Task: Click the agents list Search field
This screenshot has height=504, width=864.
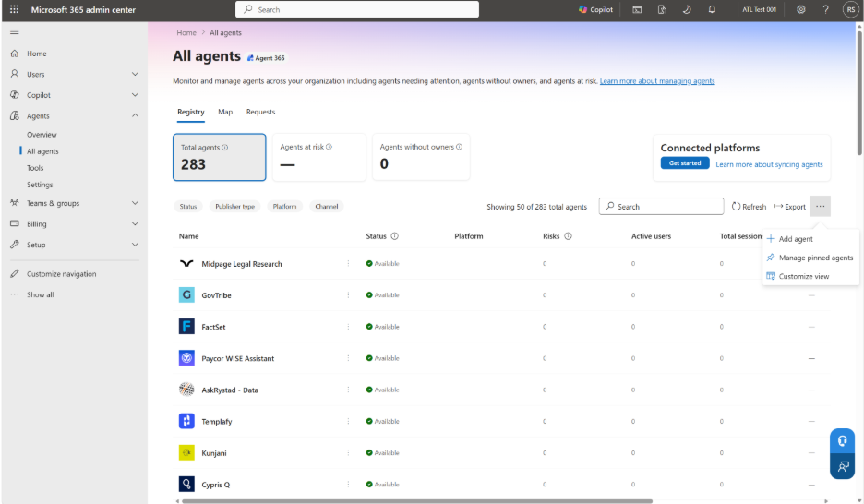Action: click(x=661, y=206)
